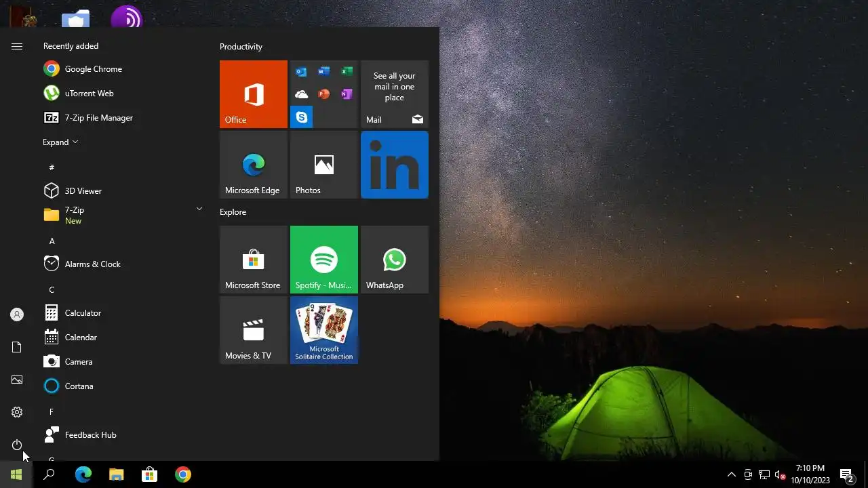Open the LinkedIn tile
This screenshot has height=488, width=868.
395,165
